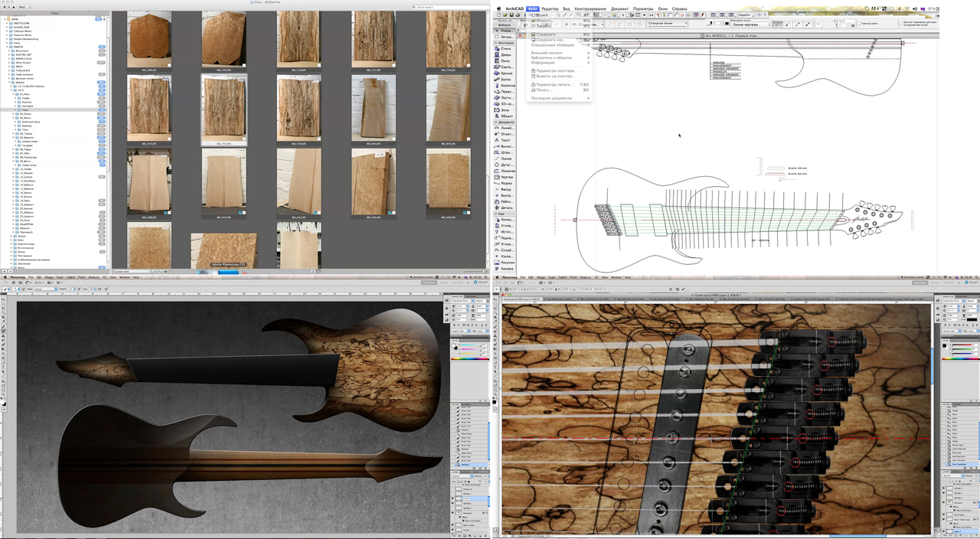Screen dimensions: 980x539
Task: Select the 05_Махагон folder in the folder tree
Action: pos(27,138)
